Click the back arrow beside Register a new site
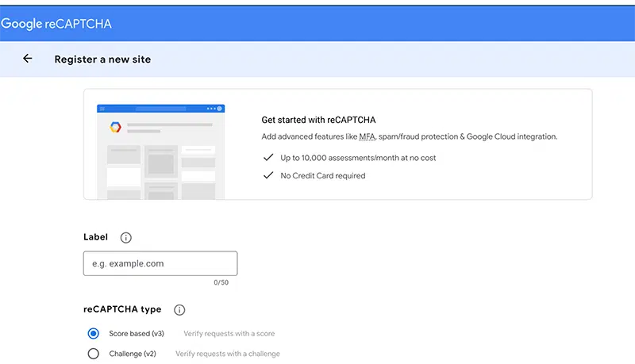The width and height of the screenshot is (635, 364). tap(28, 59)
